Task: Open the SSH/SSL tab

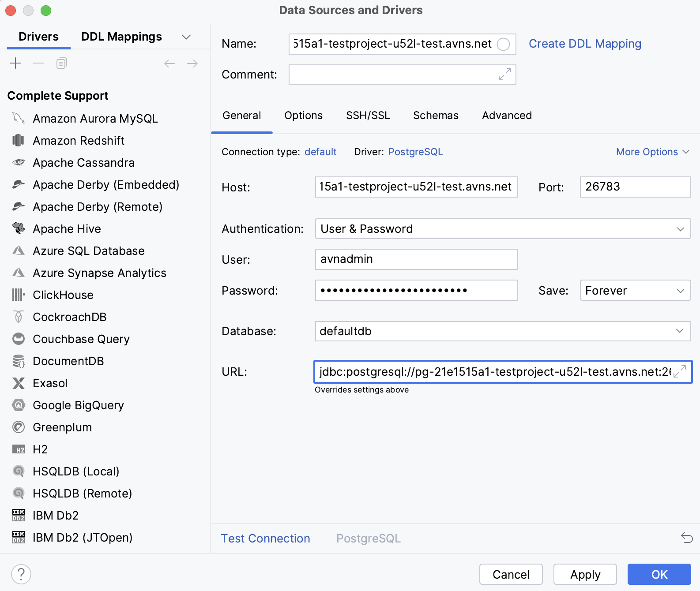Action: click(368, 116)
